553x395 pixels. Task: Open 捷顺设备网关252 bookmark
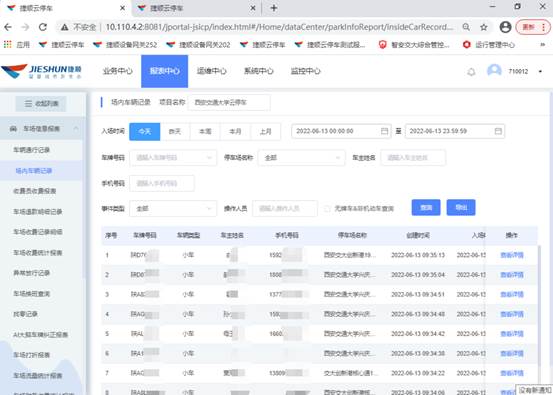tap(125, 44)
